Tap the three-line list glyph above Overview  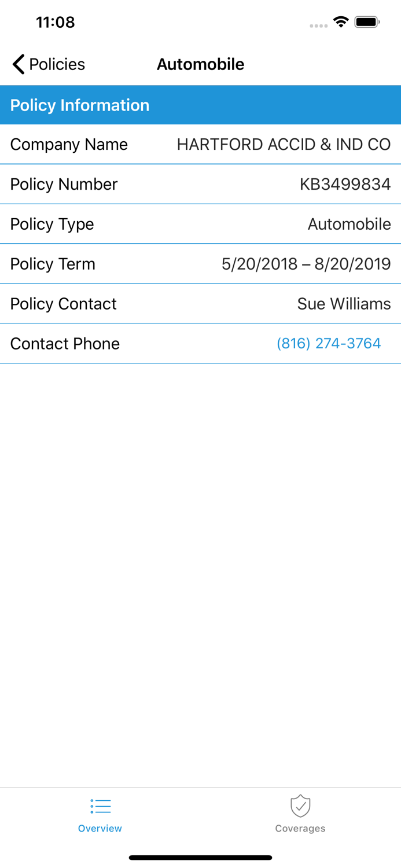[100, 806]
